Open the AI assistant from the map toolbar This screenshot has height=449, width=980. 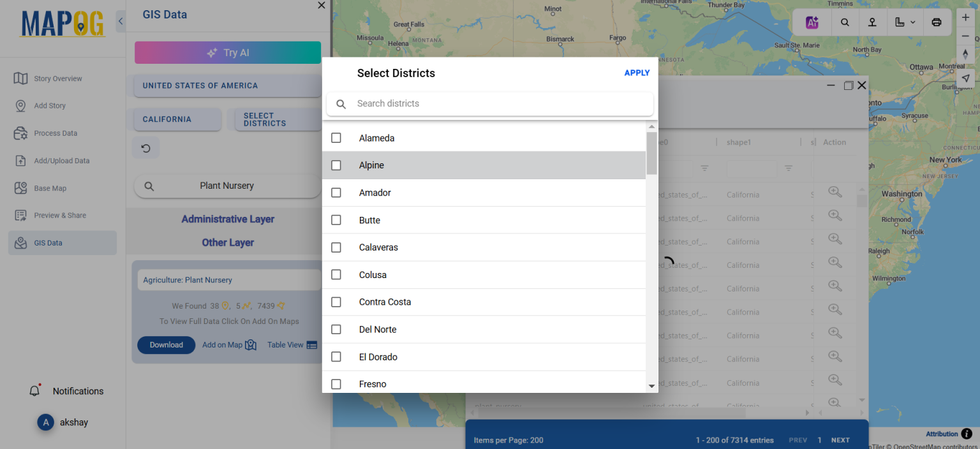click(x=812, y=22)
